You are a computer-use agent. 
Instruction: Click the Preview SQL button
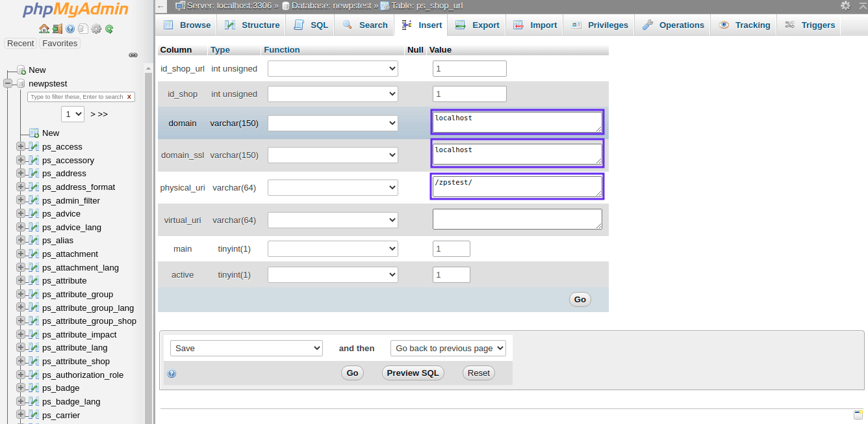point(413,373)
